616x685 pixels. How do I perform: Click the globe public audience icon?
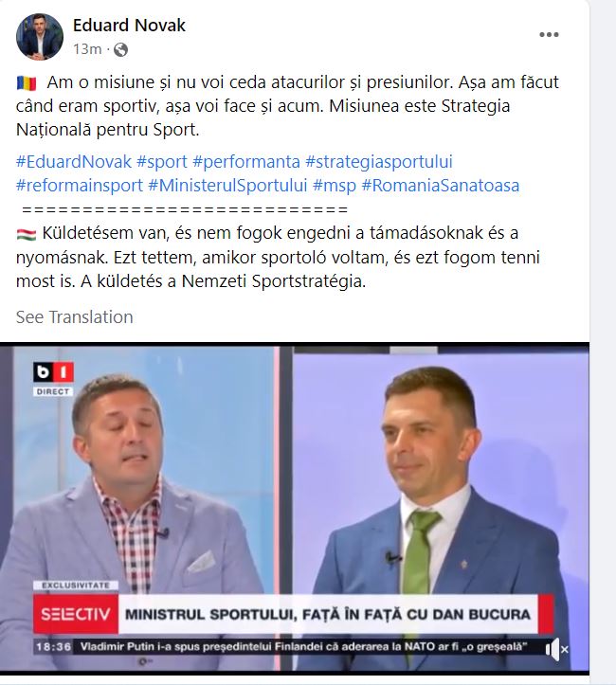pyautogui.click(x=120, y=50)
